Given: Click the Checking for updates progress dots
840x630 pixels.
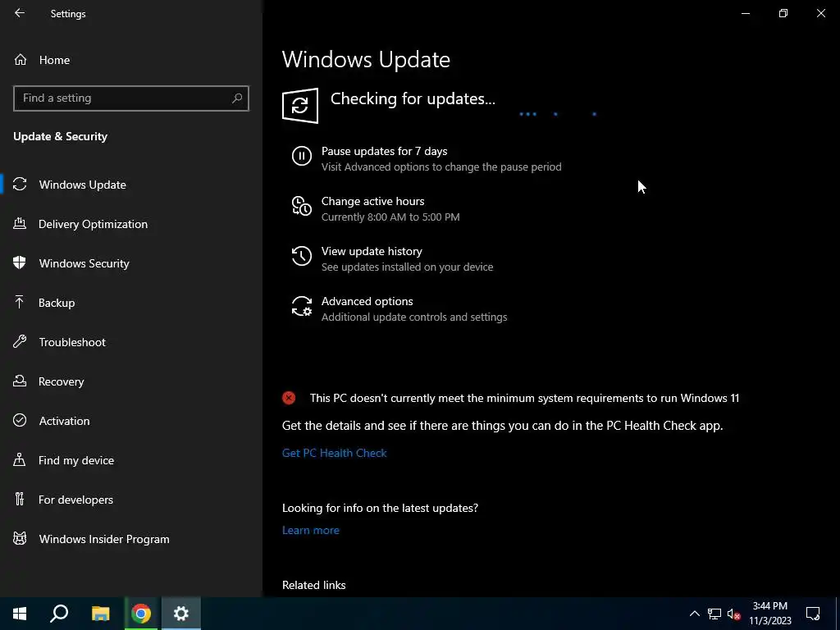Looking at the screenshot, I should [558, 113].
